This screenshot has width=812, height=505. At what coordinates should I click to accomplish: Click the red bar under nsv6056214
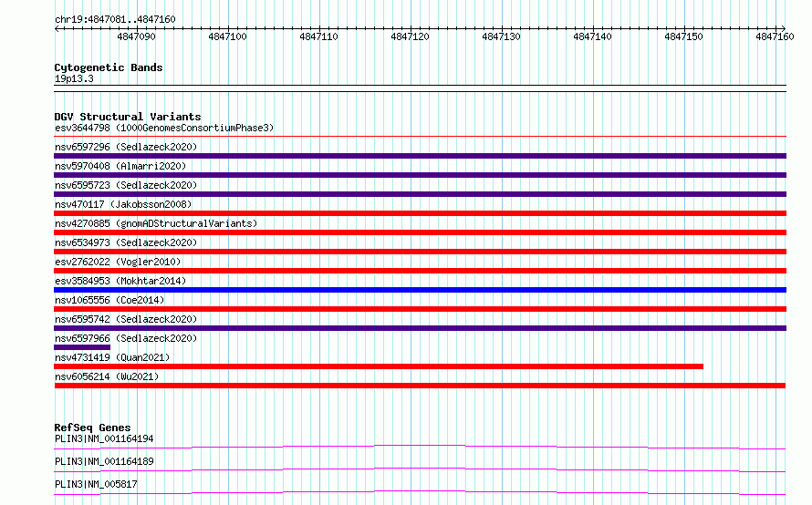(420, 386)
